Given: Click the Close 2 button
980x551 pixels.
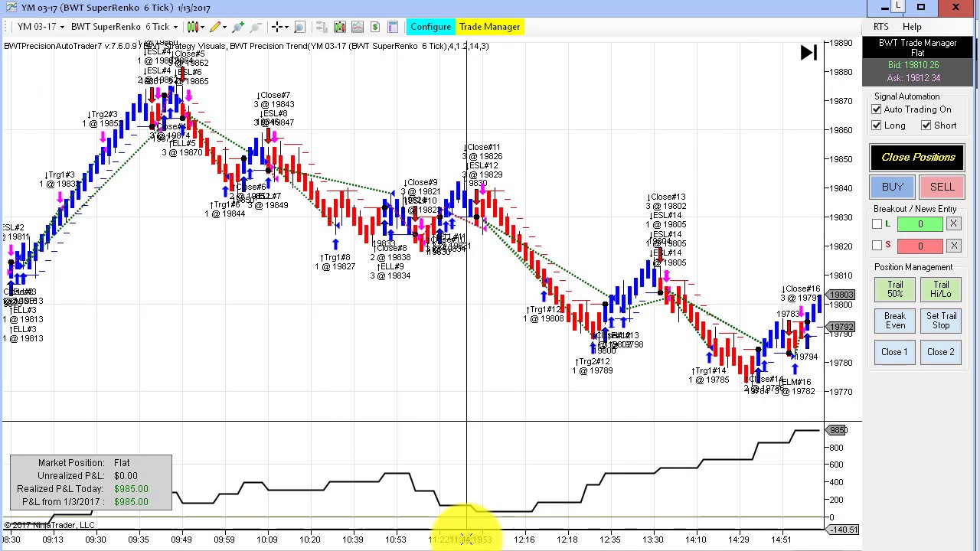Looking at the screenshot, I should coord(941,352).
